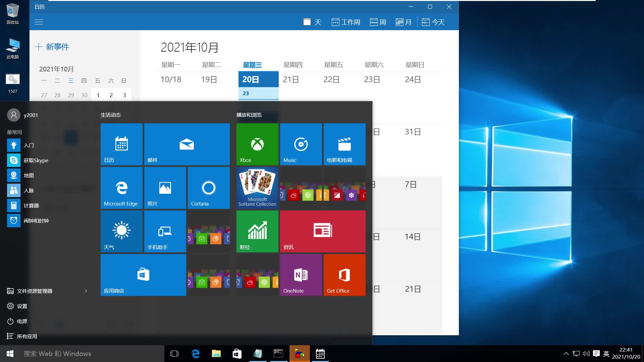Click the 31日 calendar cell

422,150
